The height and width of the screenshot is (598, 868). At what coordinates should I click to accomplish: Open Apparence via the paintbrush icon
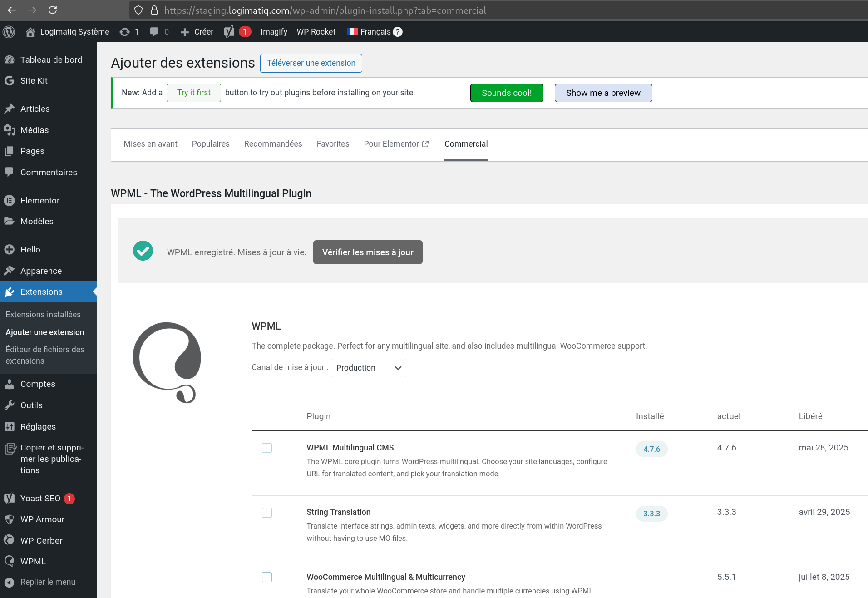(10, 271)
